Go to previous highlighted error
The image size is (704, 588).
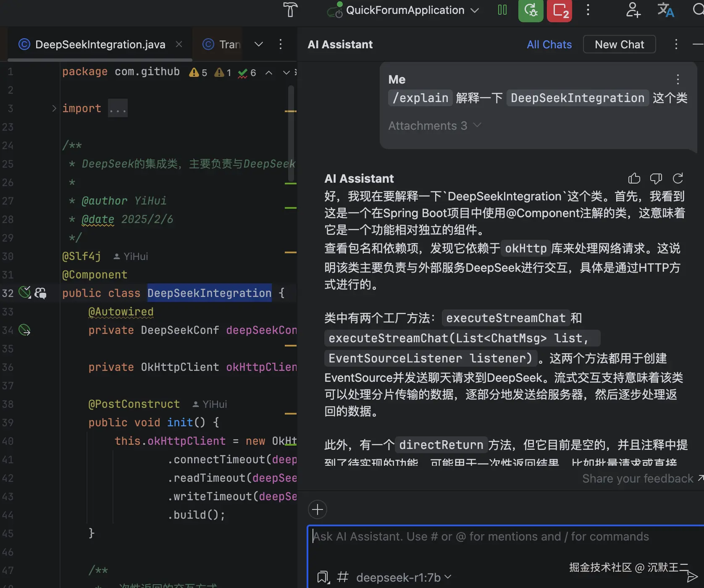269,73
